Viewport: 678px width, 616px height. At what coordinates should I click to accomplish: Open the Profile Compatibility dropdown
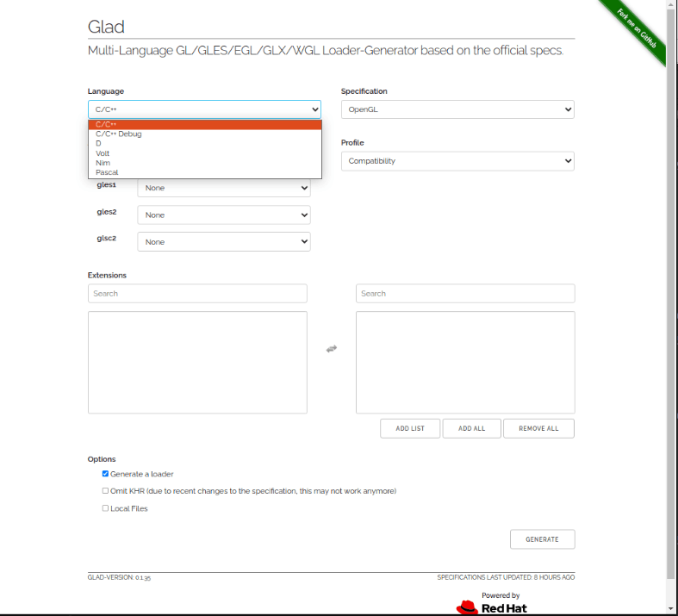pos(457,161)
